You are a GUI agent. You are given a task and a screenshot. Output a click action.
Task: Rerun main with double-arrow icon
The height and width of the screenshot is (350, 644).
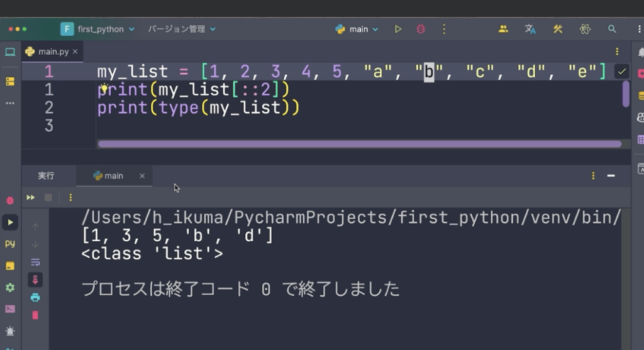coord(30,197)
